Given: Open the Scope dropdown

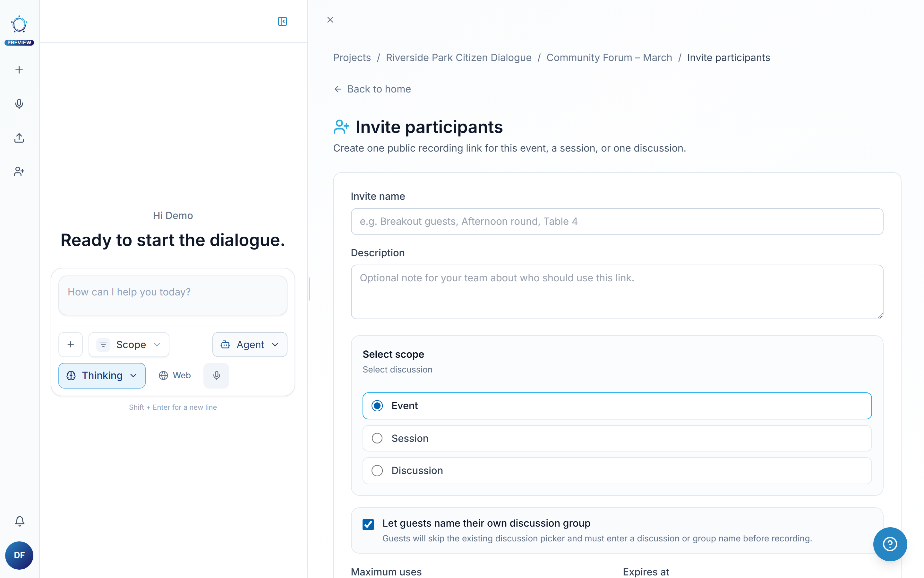Looking at the screenshot, I should (x=129, y=345).
